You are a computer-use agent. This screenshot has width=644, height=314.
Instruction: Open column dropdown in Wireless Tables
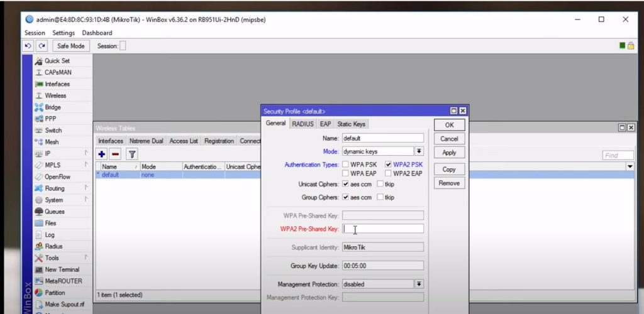(630, 166)
